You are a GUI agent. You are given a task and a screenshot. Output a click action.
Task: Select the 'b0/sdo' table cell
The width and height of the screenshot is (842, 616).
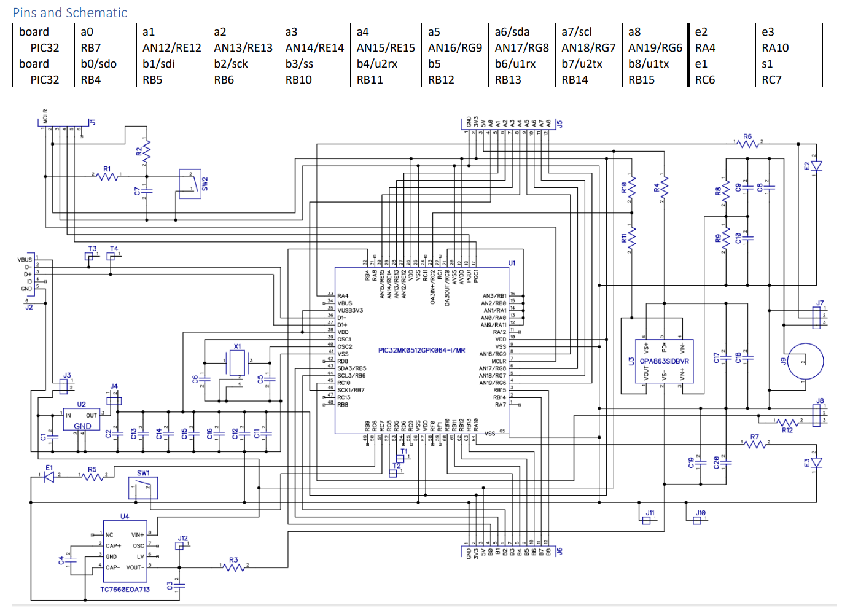point(106,63)
